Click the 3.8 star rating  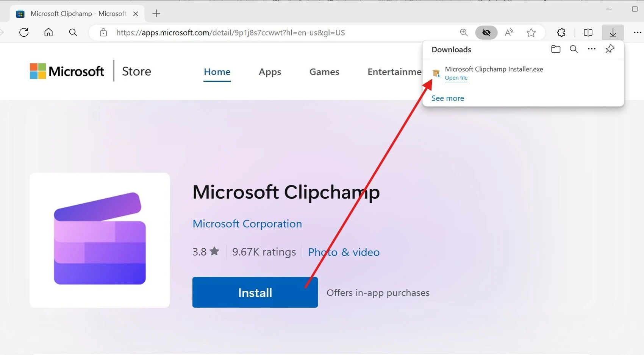pos(206,252)
